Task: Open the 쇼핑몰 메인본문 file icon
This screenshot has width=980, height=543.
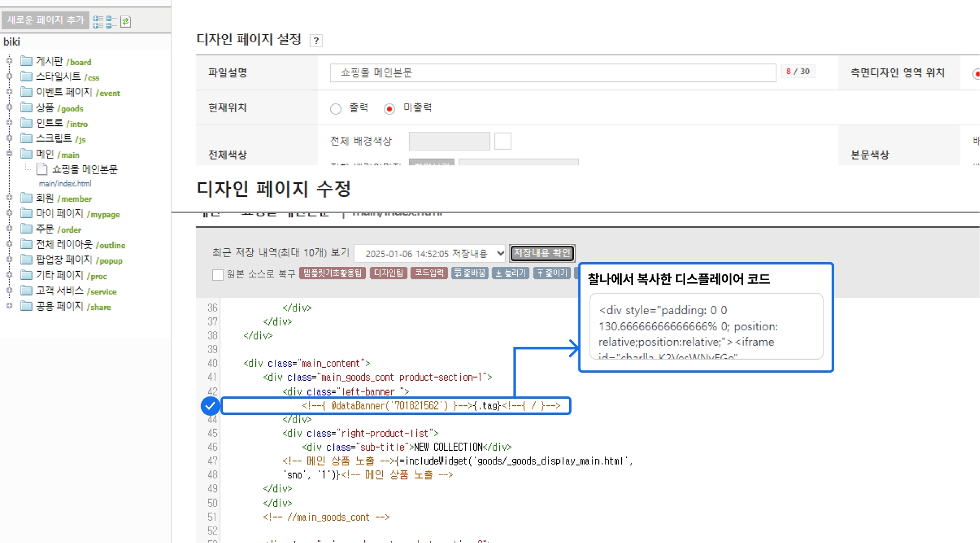Action: tap(42, 170)
